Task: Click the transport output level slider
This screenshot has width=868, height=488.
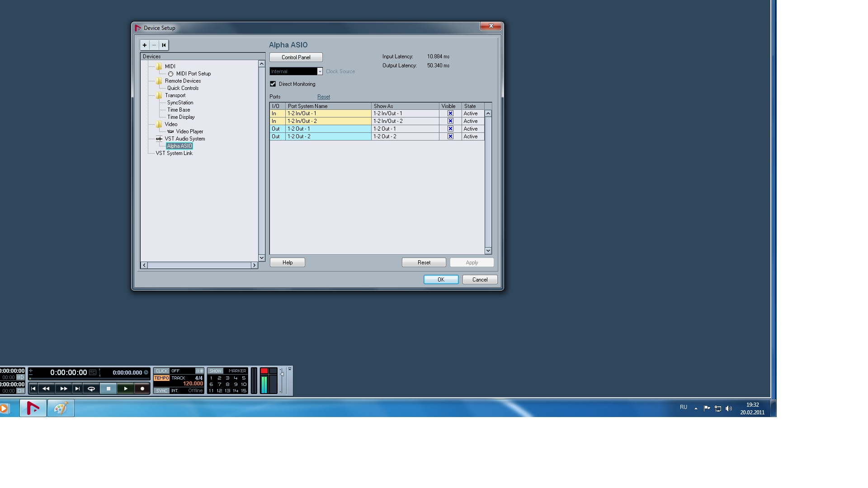Action: coord(282,375)
